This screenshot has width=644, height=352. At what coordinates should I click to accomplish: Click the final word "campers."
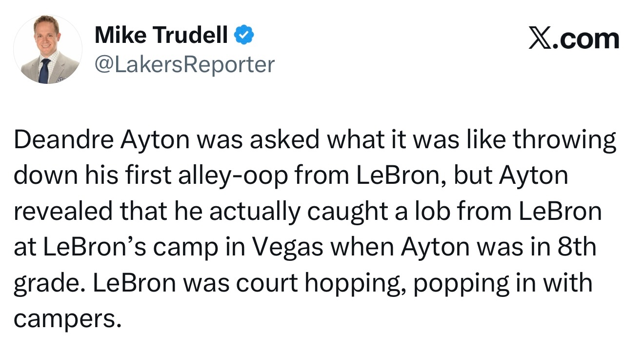[x=67, y=318]
